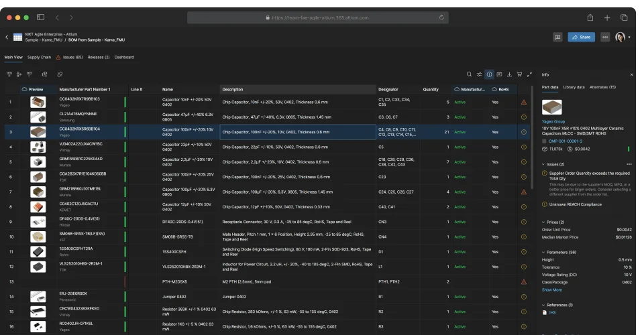Open the BOM search tool
The height and width of the screenshot is (335, 644).
(x=469, y=74)
